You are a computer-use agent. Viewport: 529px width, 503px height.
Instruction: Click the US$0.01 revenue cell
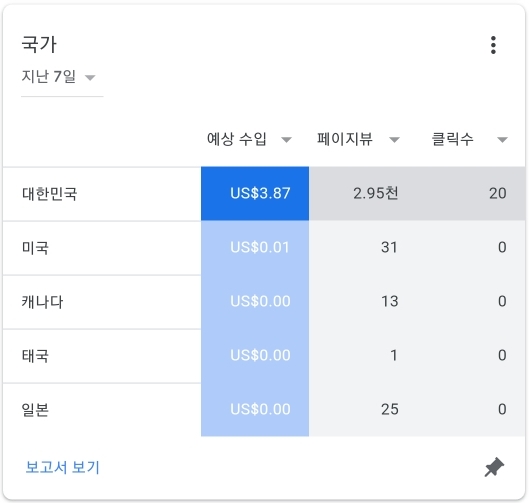point(255,248)
